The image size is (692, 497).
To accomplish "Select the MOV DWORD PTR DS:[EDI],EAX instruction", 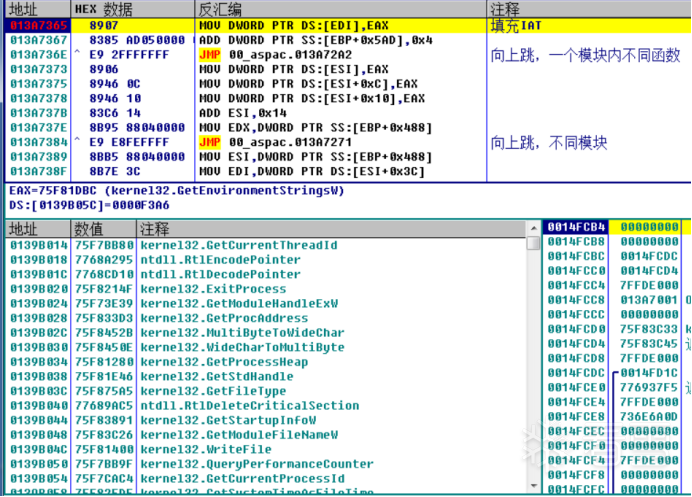I will (x=294, y=26).
